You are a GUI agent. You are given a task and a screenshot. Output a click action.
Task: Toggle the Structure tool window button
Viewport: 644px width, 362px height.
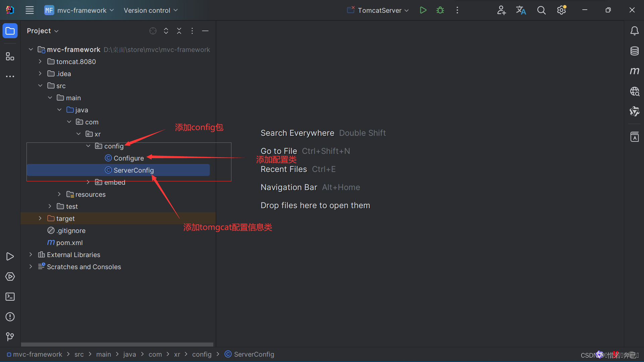(x=10, y=56)
